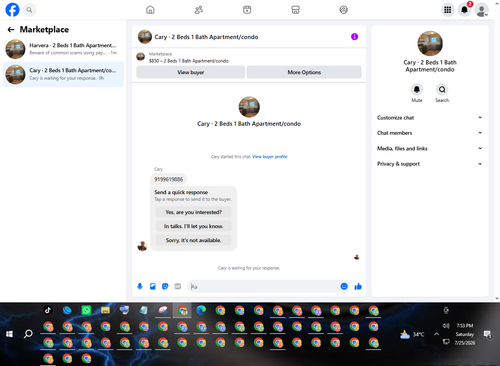This screenshot has height=366, width=500.
Task: Open the Watch video tab icon
Action: pos(247,10)
